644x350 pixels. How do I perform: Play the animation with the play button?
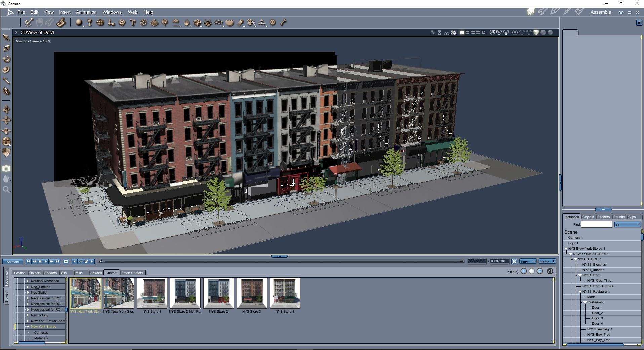pos(46,261)
